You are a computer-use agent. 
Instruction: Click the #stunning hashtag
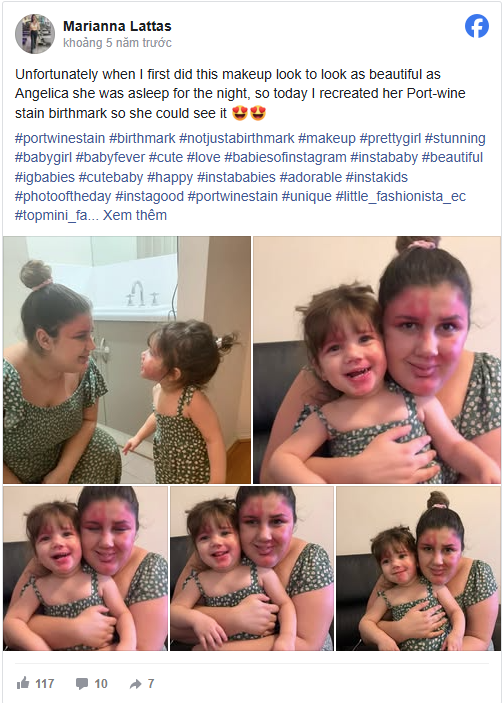(x=455, y=138)
